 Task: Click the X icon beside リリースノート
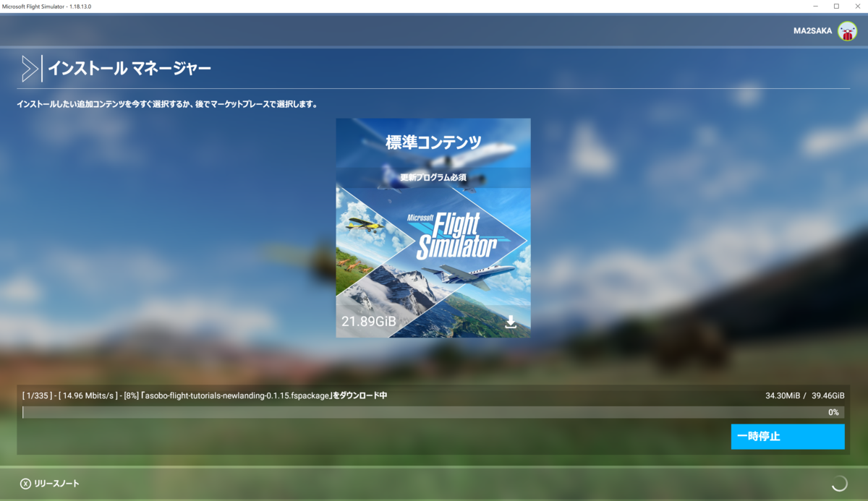(25, 484)
